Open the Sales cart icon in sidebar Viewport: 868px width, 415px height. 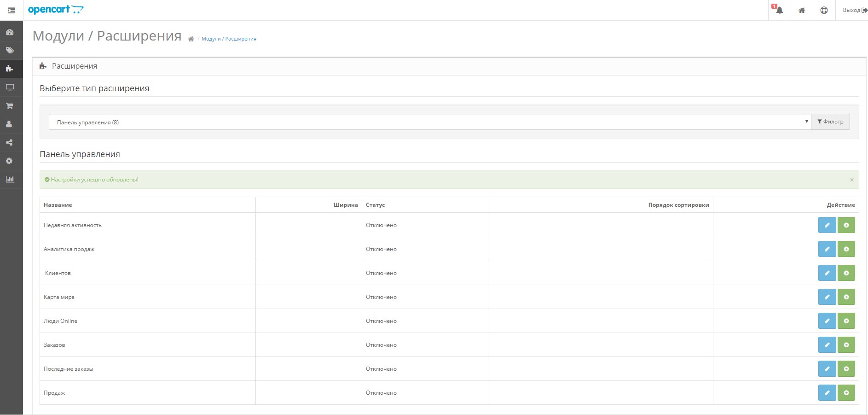pos(10,106)
